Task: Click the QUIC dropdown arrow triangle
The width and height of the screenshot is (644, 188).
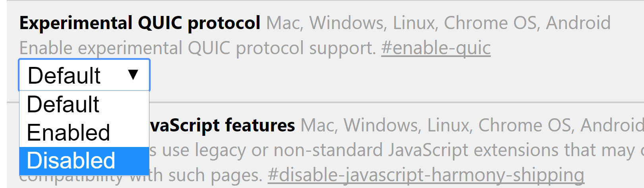Action: [x=133, y=74]
